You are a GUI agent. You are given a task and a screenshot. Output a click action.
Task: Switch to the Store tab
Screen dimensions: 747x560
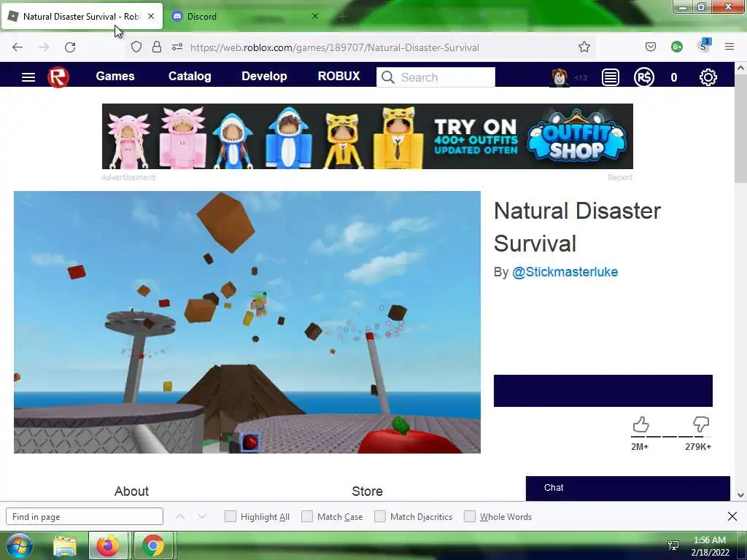(x=368, y=491)
